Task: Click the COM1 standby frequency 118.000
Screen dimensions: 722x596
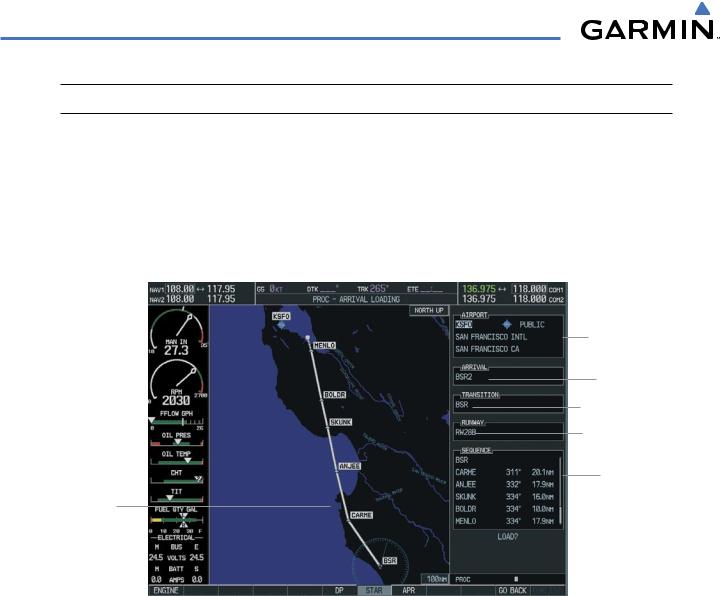Action: (x=530, y=289)
